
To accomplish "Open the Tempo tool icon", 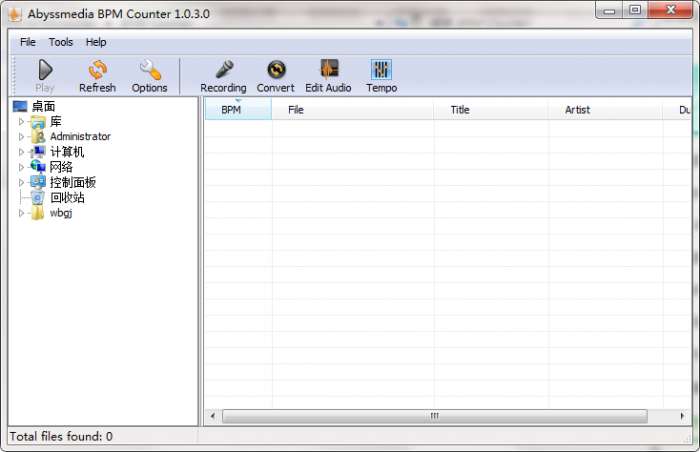I will coord(381,70).
